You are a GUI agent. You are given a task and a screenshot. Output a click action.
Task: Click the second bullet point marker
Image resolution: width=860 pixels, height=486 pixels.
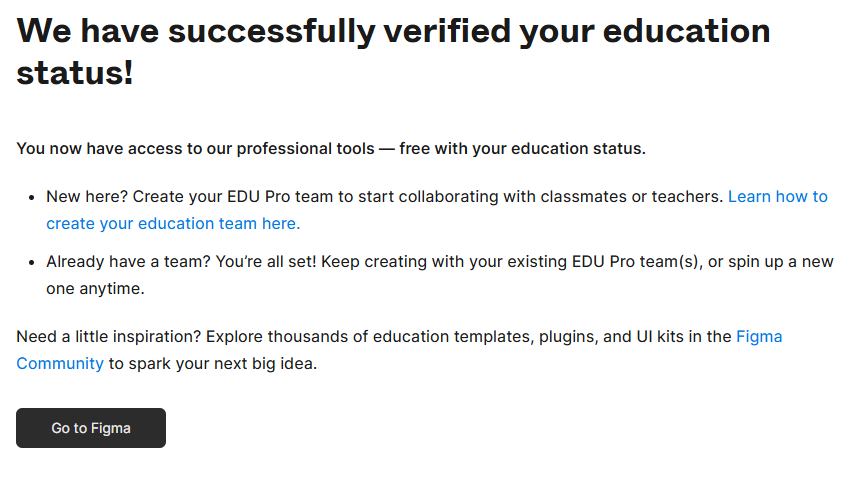pyautogui.click(x=32, y=263)
